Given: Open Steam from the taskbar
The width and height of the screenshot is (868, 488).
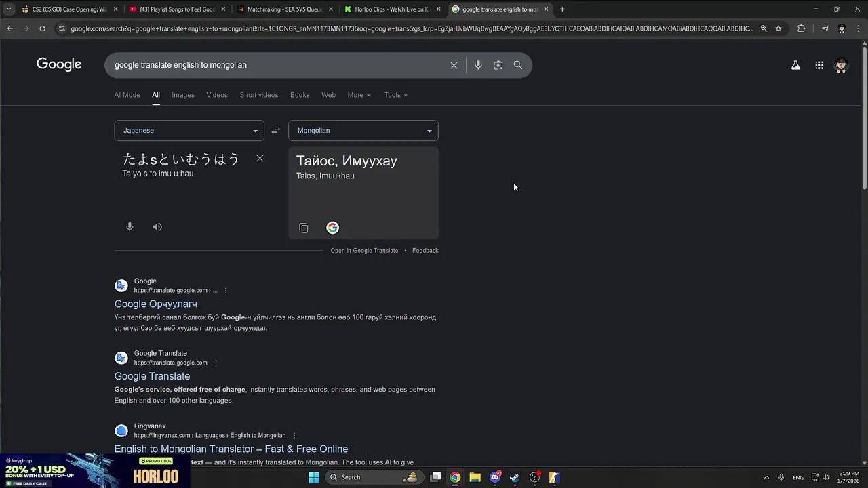Looking at the screenshot, I should click(x=515, y=477).
